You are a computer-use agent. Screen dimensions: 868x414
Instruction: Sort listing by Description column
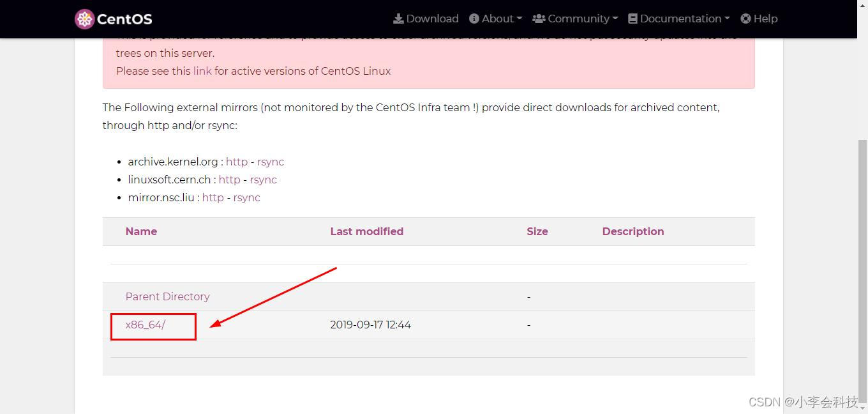click(x=633, y=231)
